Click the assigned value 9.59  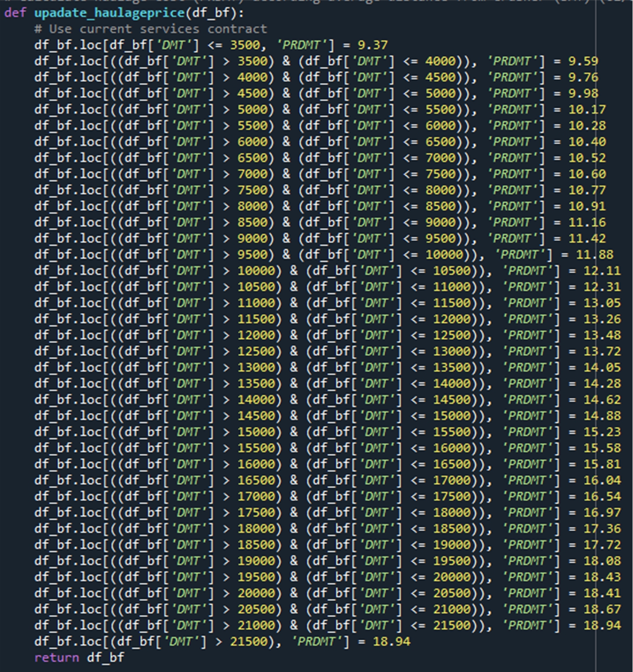pyautogui.click(x=583, y=61)
